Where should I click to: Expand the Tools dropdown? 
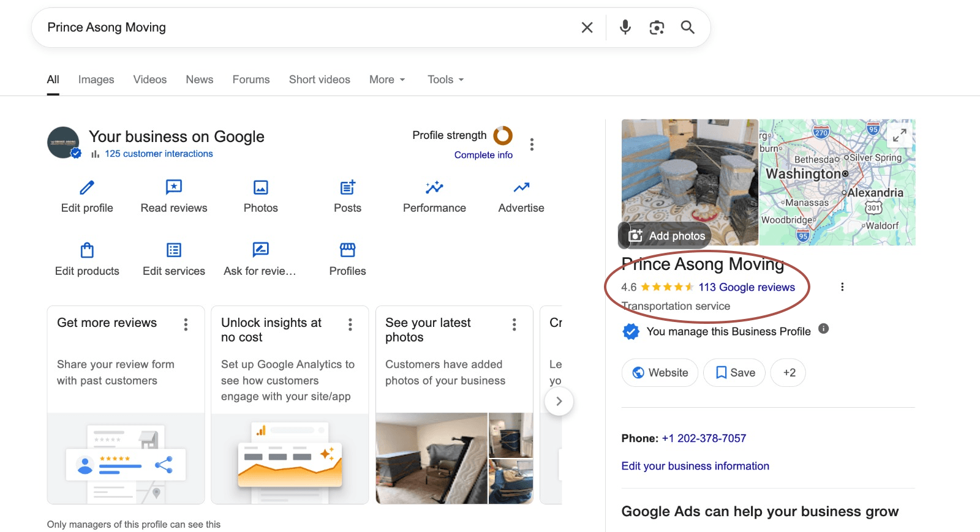pos(445,80)
